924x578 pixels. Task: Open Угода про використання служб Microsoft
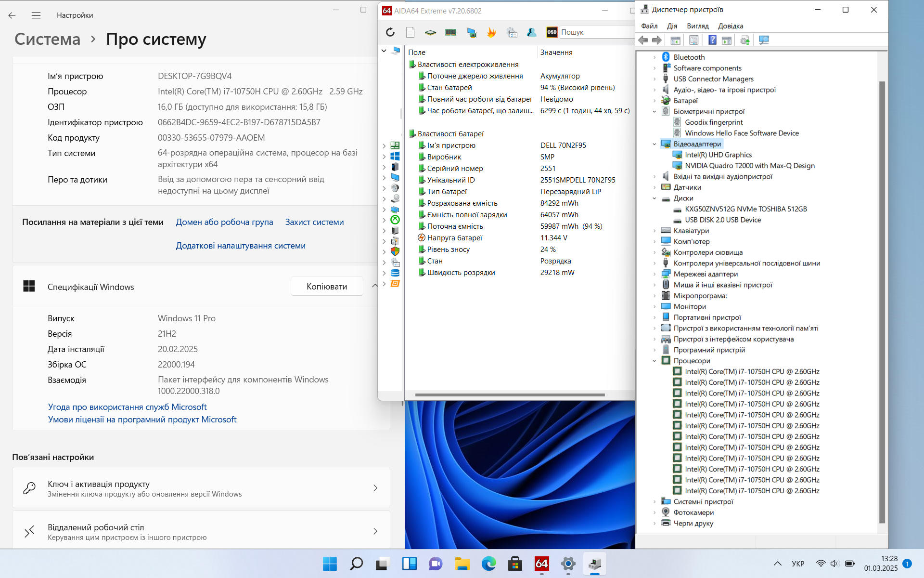tap(128, 407)
